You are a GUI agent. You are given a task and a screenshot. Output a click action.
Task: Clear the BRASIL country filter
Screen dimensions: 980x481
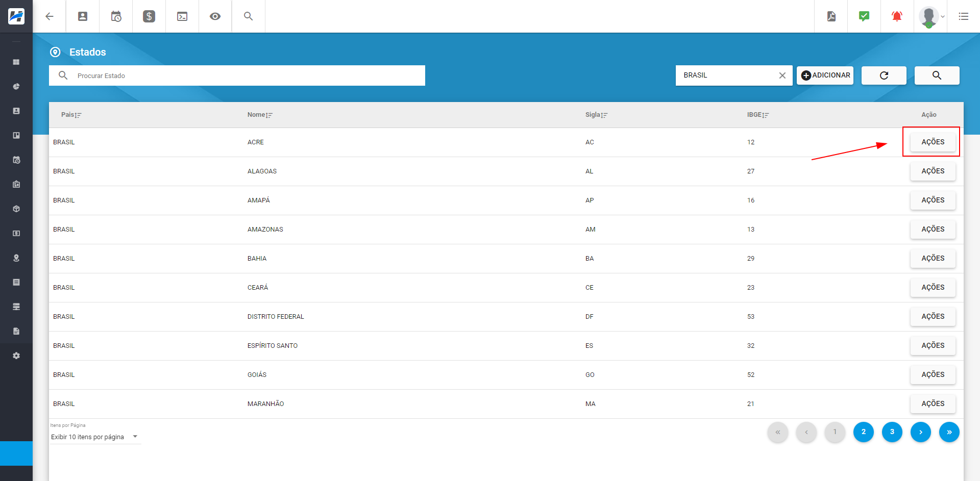[782, 75]
